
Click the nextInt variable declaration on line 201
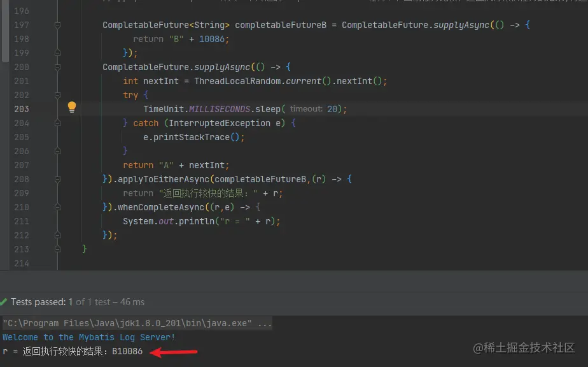click(161, 81)
